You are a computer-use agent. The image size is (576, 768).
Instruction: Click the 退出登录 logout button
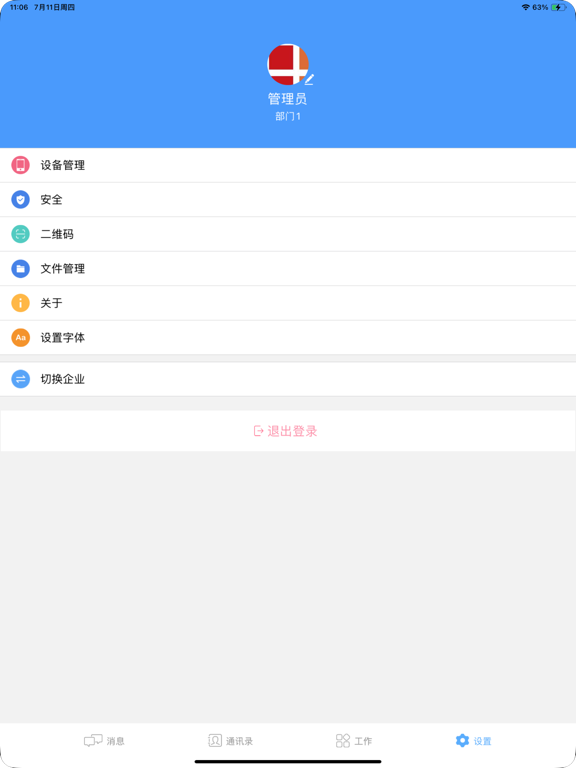[288, 431]
